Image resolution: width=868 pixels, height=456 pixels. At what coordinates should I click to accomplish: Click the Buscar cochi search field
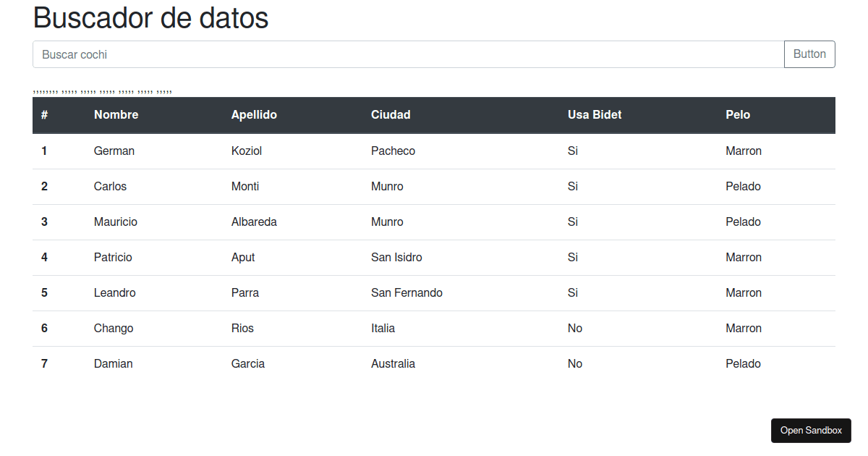[409, 54]
